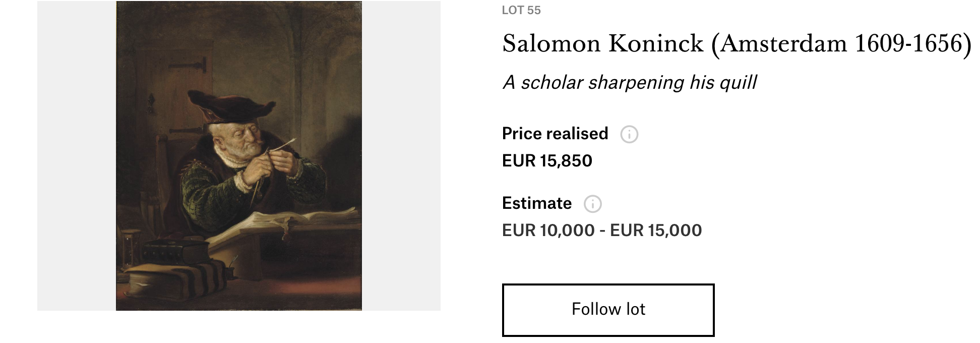Viewport: 980px width, 343px height.
Task: Select the title A scholar sharpening his quill
Action: click(x=629, y=82)
